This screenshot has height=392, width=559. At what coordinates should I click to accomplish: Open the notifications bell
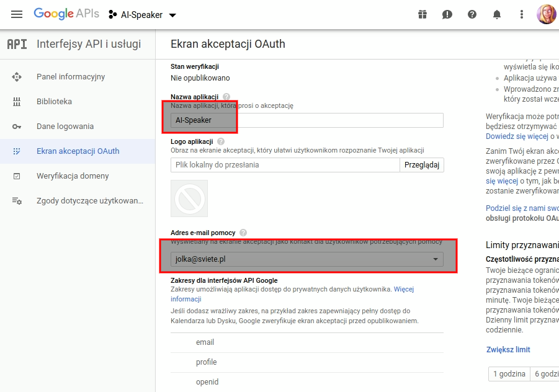tap(496, 15)
